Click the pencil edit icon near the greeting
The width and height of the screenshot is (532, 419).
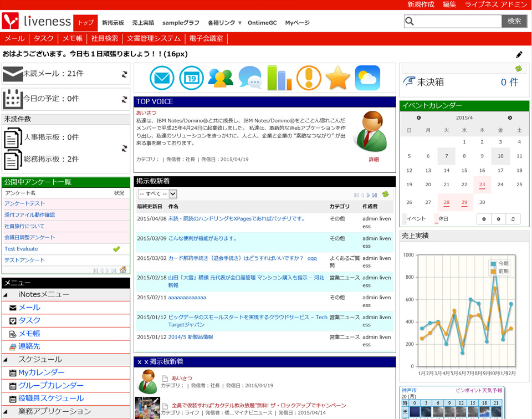pos(519,55)
